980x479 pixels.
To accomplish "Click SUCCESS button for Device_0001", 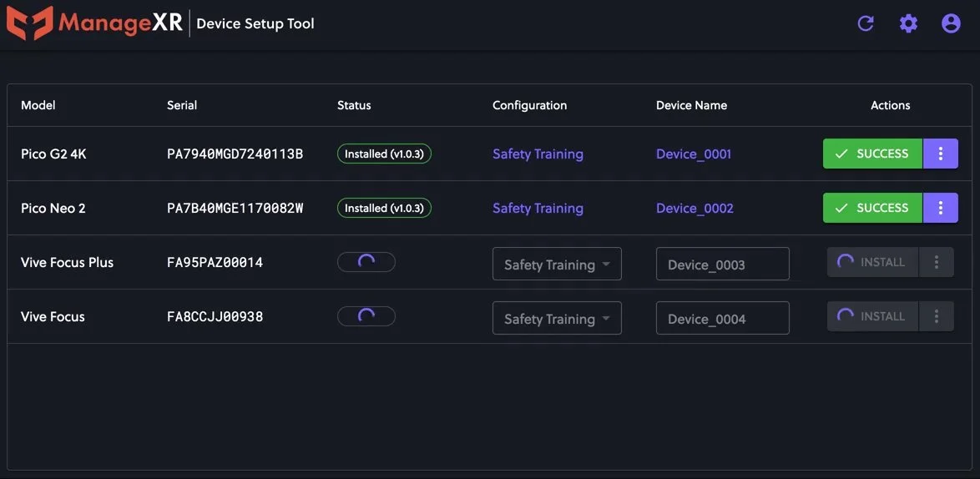I will 872,154.
